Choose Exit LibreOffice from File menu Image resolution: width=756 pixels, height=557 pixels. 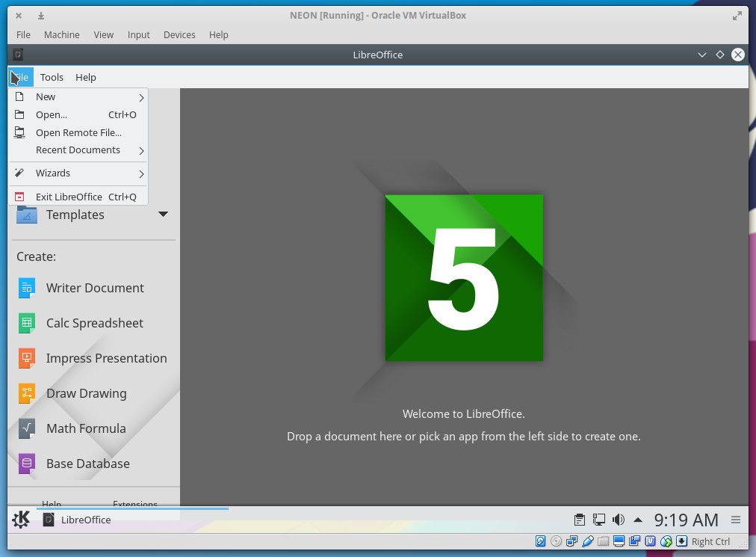[x=78, y=197]
